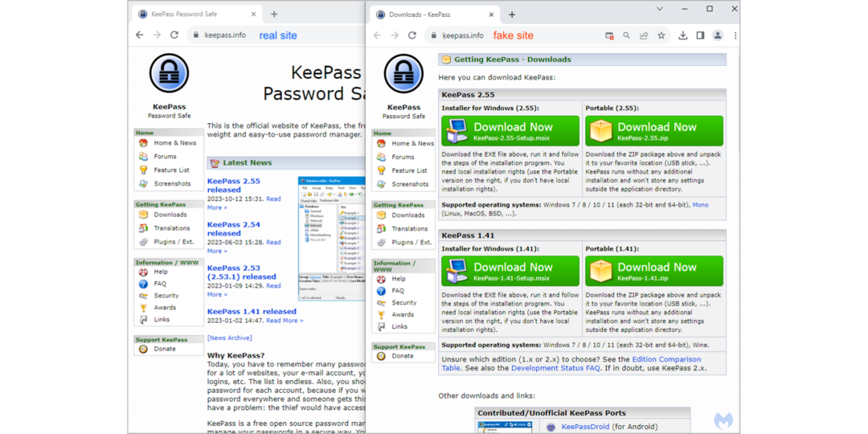Click the zoom magnifier icon in address bar
Image resolution: width=868 pixels, height=434 pixels.
[x=627, y=35]
